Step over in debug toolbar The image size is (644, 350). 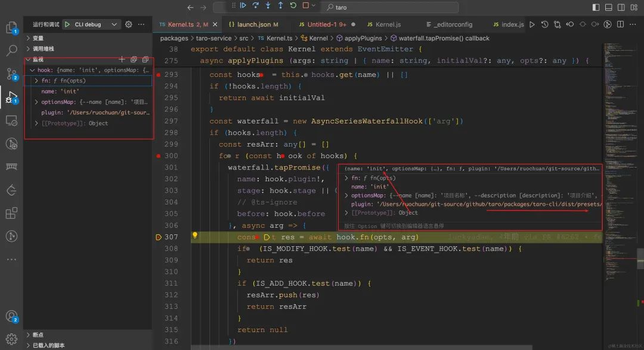pos(255,6)
